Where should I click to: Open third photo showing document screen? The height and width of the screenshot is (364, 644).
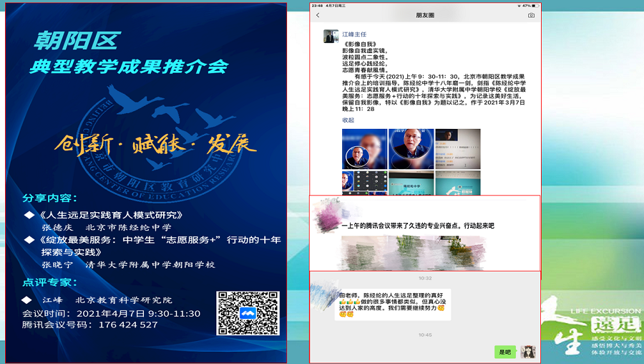[458, 149]
